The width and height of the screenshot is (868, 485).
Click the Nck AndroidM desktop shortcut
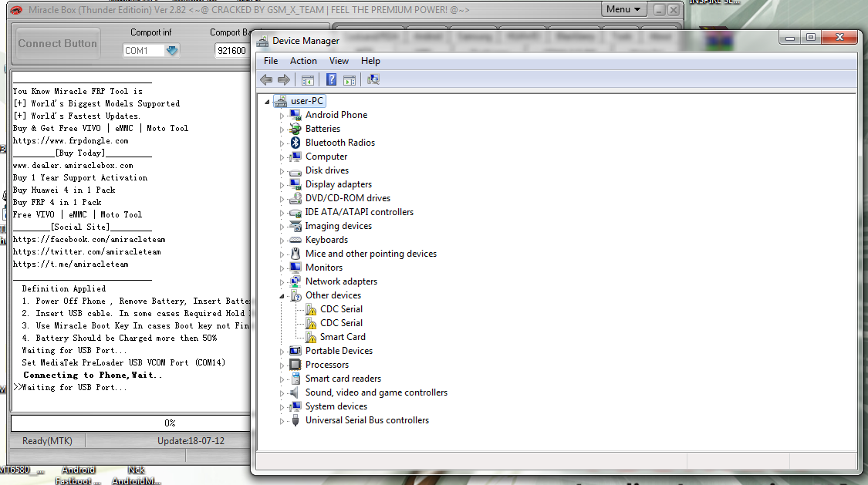point(136,474)
